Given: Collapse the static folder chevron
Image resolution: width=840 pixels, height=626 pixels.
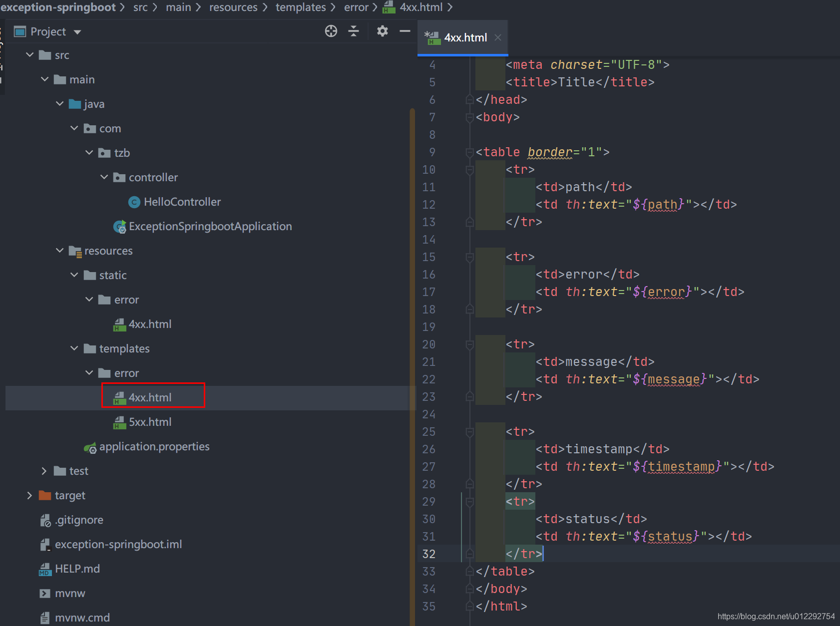Looking at the screenshot, I should tap(74, 275).
